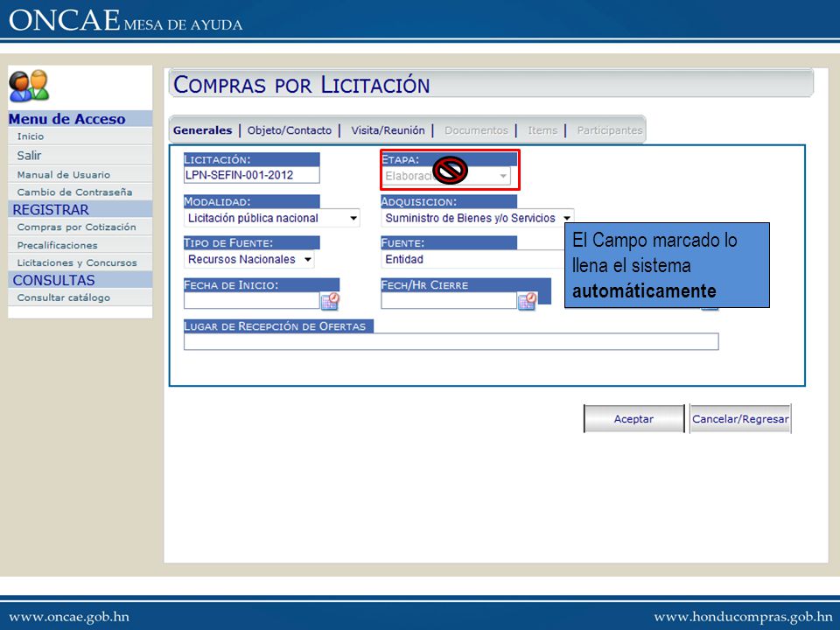Open calendar picker for Fech/Hr Cierre

[527, 301]
